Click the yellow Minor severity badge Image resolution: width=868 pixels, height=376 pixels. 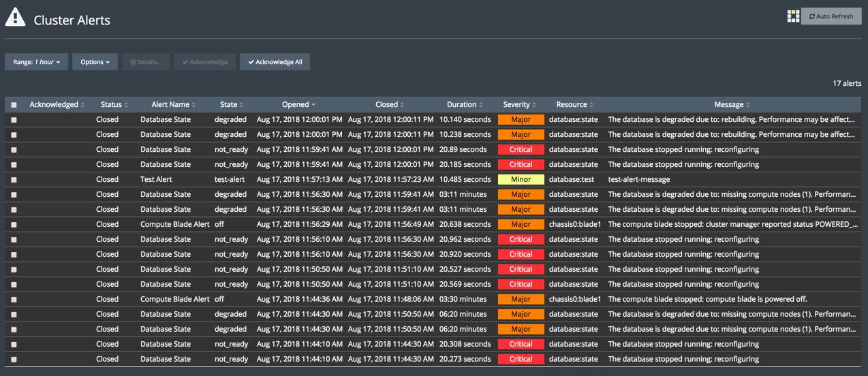pyautogui.click(x=521, y=180)
